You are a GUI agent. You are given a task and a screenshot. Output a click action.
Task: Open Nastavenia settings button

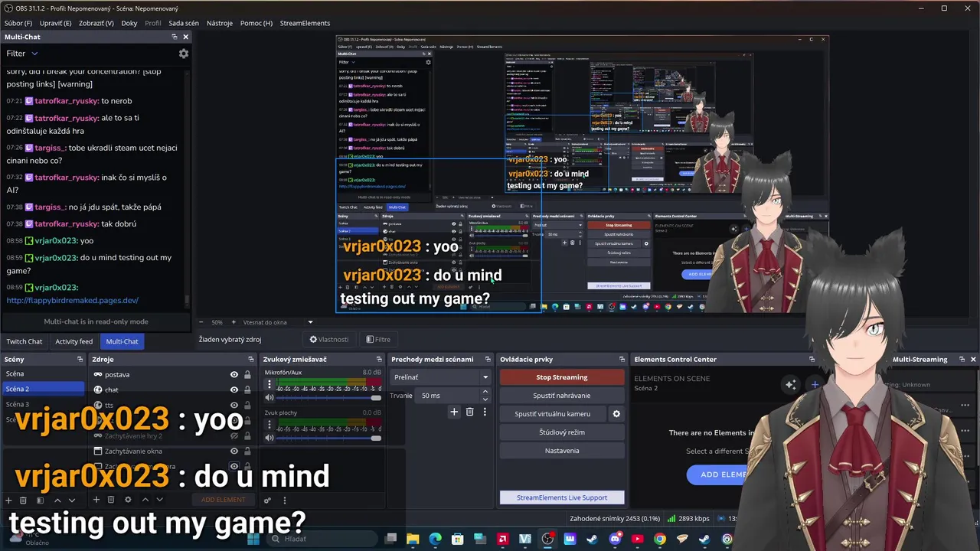562,451
